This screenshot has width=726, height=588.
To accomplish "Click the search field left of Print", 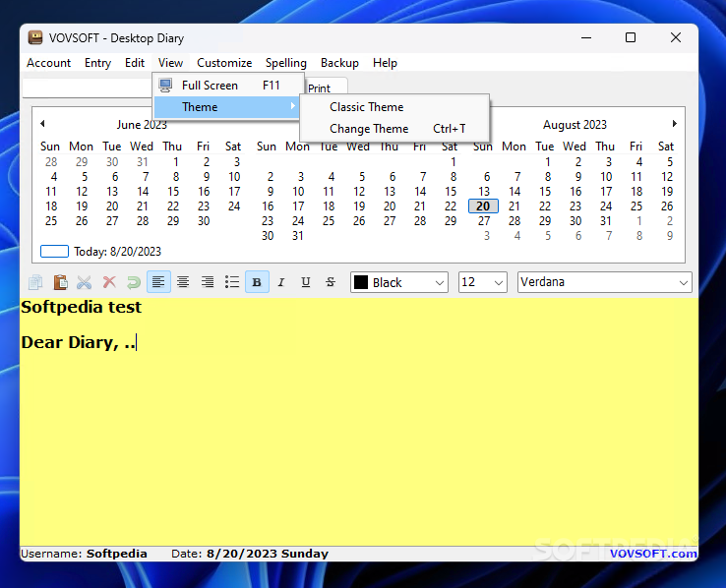I will coord(88,87).
